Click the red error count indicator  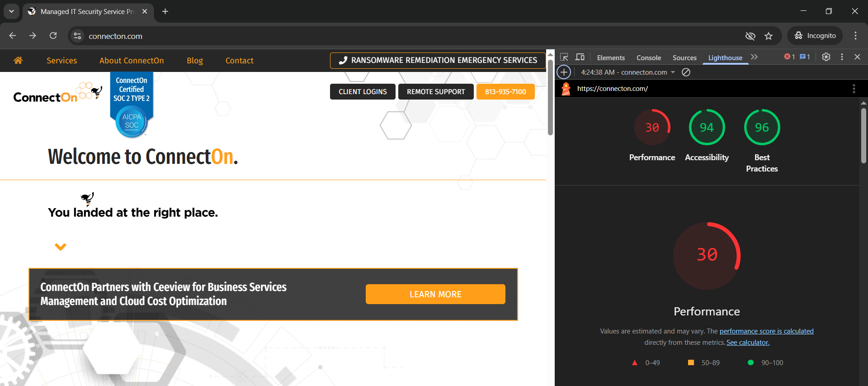(x=789, y=57)
